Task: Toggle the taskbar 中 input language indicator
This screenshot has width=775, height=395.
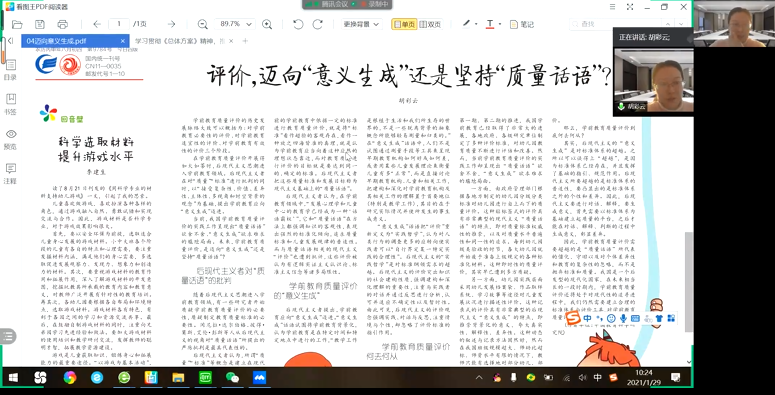Action: point(598,378)
